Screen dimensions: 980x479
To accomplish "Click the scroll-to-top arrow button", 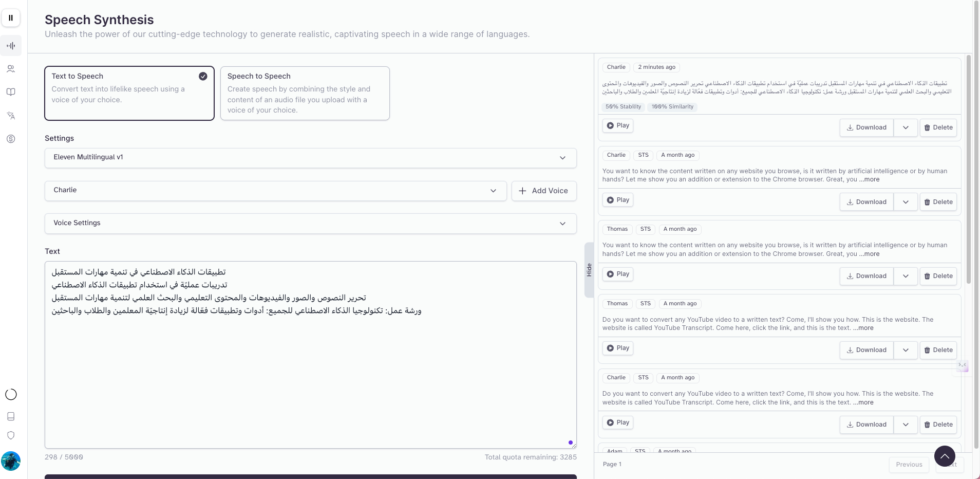I will (945, 456).
